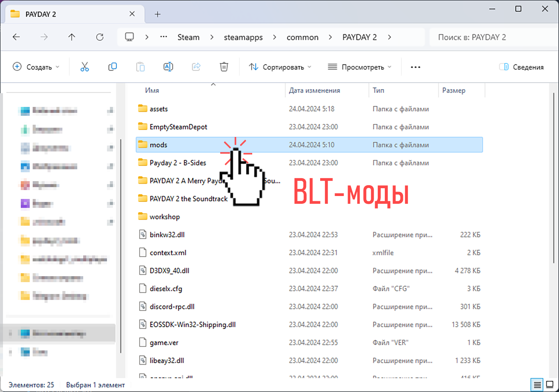This screenshot has width=559, height=392.
Task: Switch to large thumbnails view in status bar
Action: pos(550,385)
